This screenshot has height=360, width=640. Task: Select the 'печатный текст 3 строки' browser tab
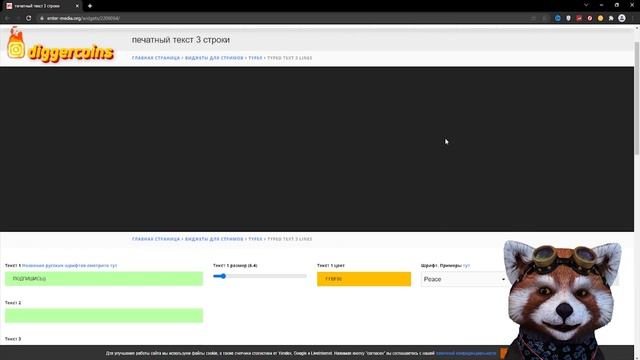point(42,6)
